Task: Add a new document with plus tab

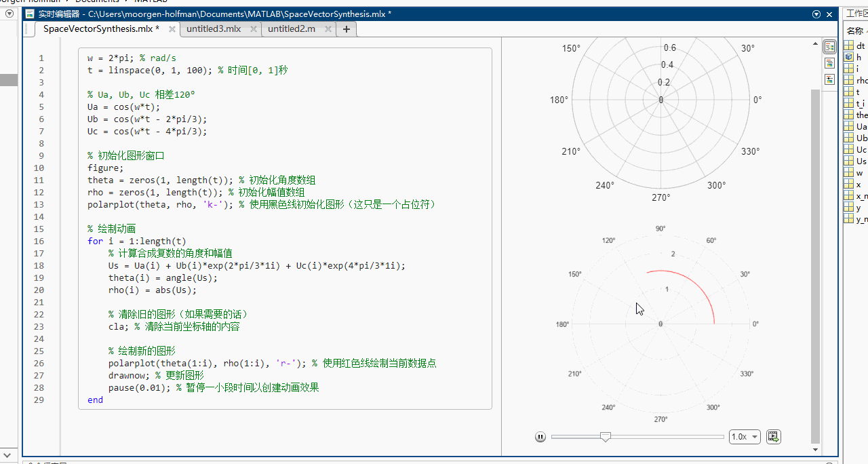Action: tap(346, 28)
